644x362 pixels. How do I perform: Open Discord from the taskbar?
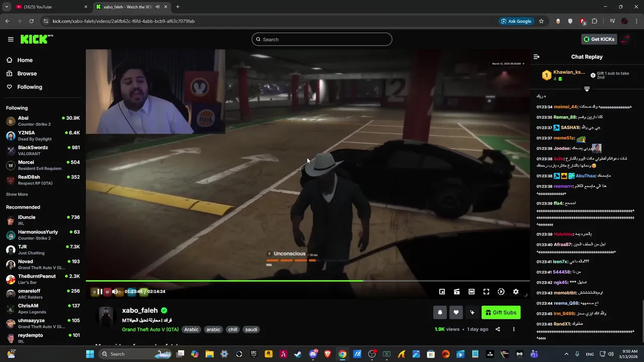(x=313, y=354)
